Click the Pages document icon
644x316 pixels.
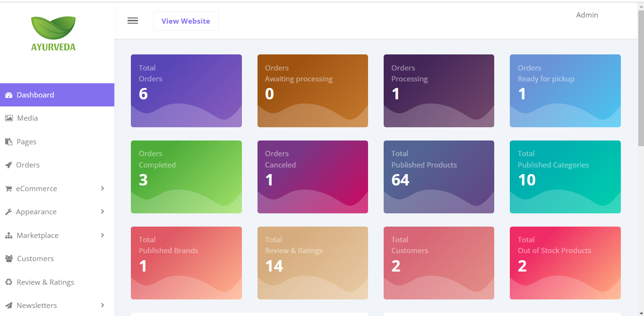click(9, 142)
